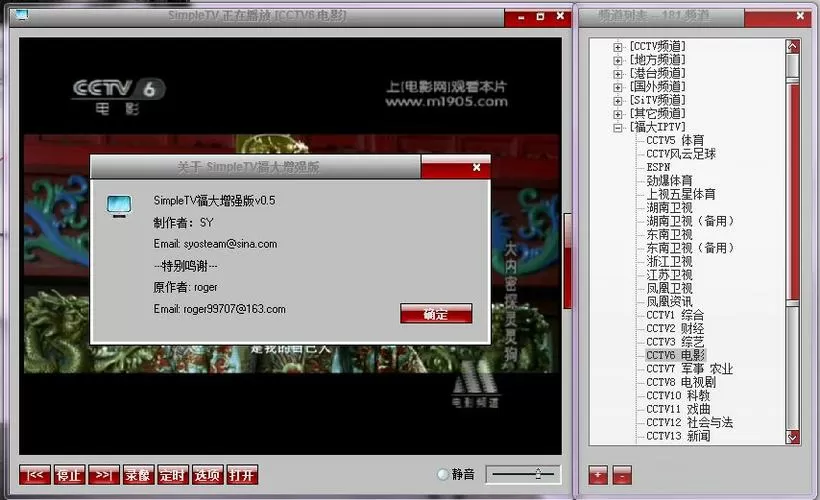Select the CCTV风云足球 channel
This screenshot has height=500, width=820.
[x=681, y=154]
